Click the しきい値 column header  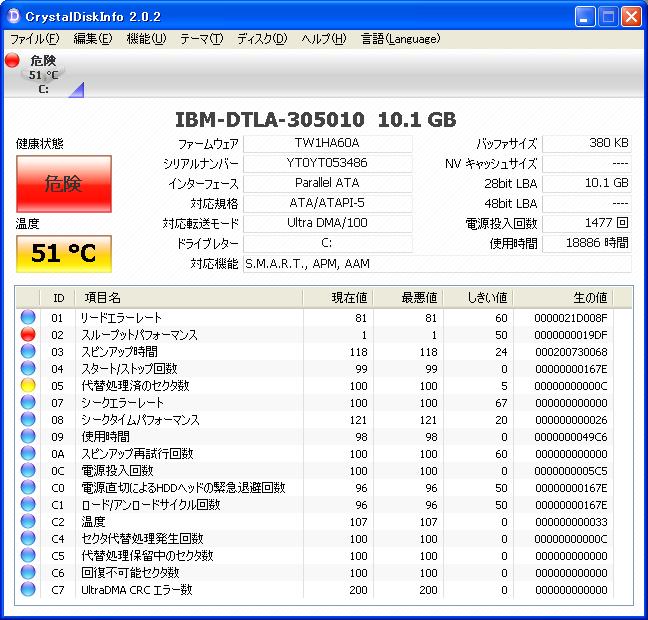478,298
